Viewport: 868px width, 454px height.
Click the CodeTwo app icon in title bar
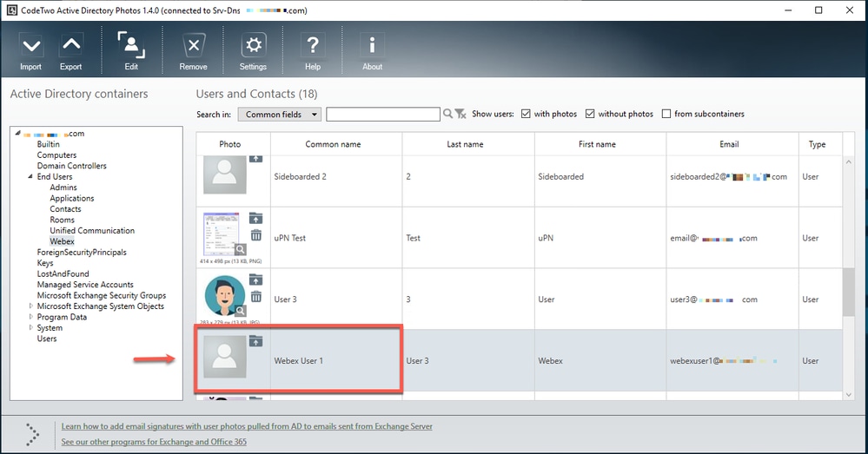click(11, 10)
